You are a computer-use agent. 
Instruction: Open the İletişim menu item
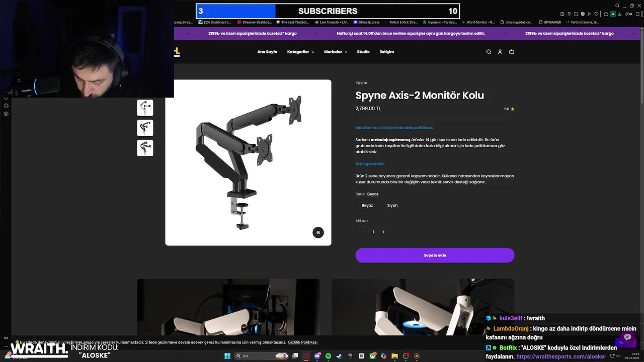tap(387, 52)
